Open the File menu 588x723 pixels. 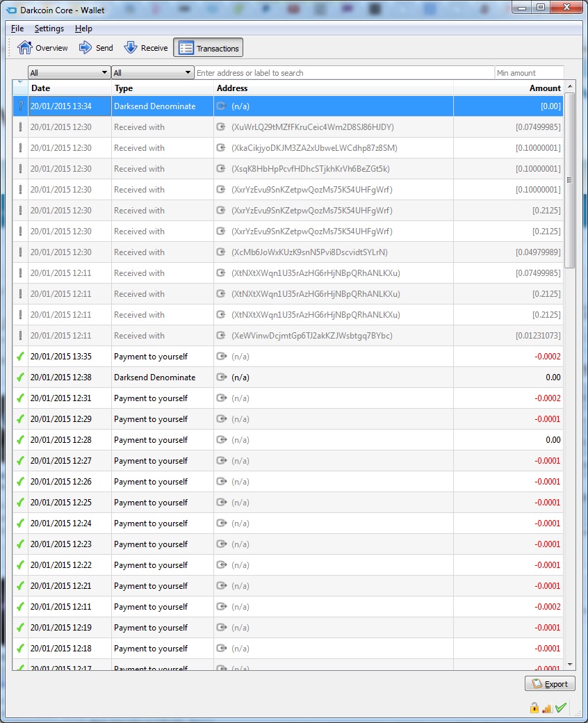tap(17, 29)
